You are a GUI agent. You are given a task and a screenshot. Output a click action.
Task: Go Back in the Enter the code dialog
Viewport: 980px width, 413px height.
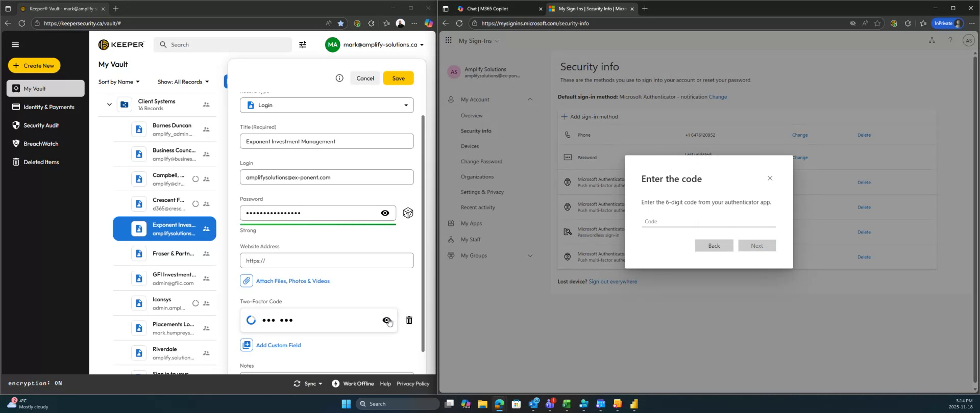click(714, 246)
